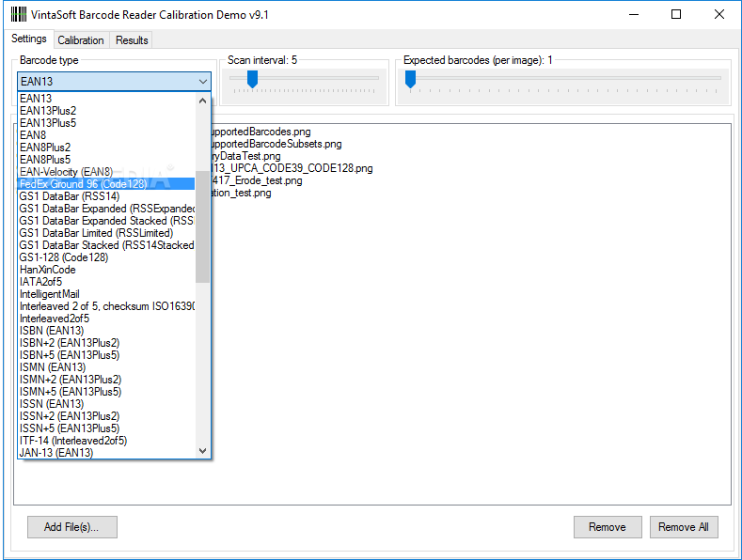
Task: Select the file ending in pportedBarcodes.png
Action: 261,132
